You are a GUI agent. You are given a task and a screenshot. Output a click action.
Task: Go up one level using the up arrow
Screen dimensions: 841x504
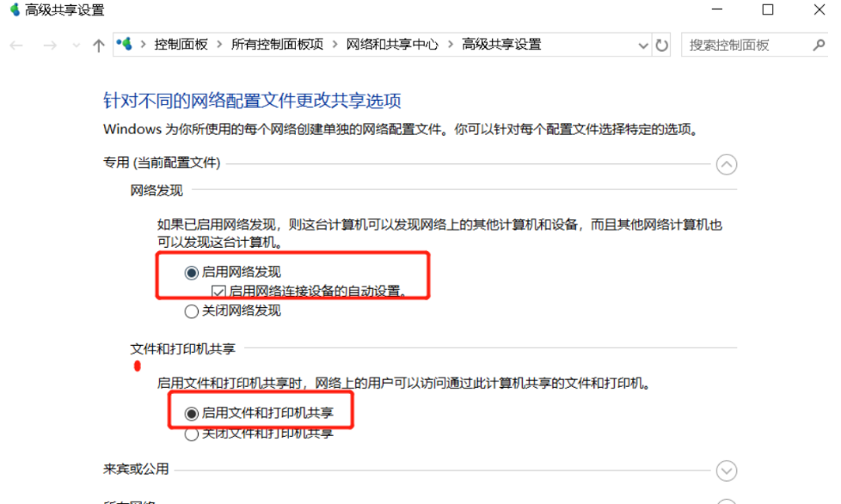[x=98, y=44]
